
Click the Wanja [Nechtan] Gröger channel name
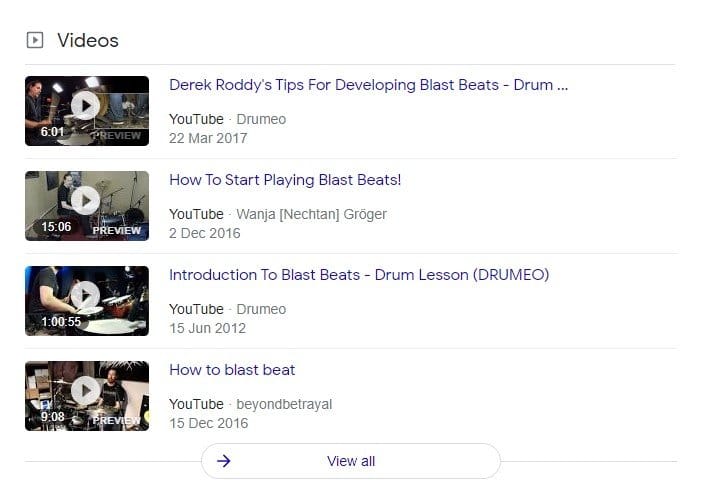(312, 214)
